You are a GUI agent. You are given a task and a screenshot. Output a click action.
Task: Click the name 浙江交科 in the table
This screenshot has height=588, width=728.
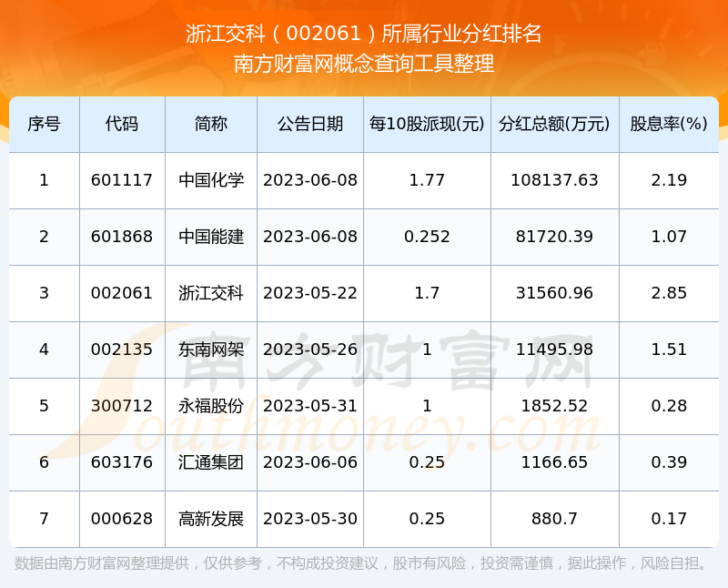tap(211, 293)
